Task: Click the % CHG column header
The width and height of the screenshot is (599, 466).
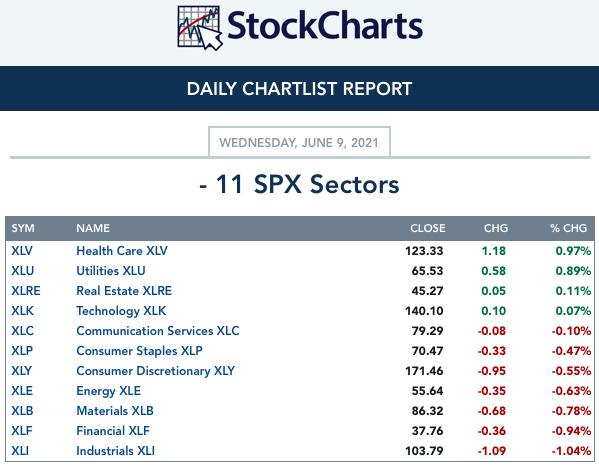Action: click(568, 228)
